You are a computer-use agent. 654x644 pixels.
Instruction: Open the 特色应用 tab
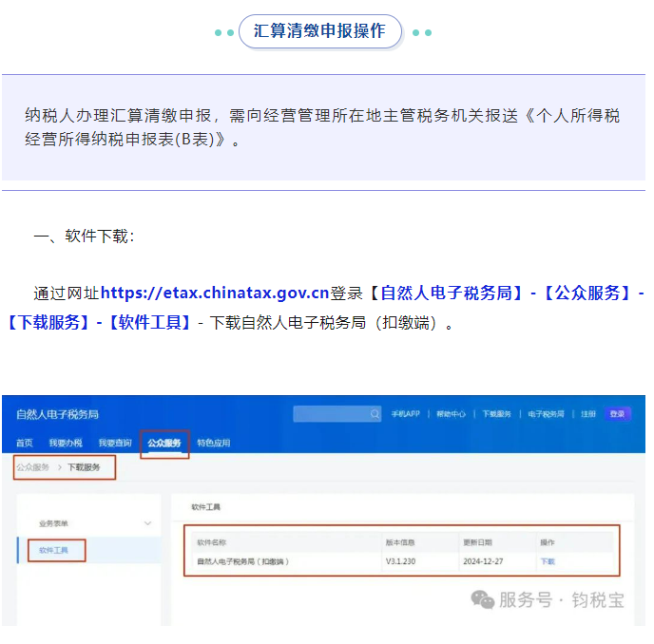(213, 443)
